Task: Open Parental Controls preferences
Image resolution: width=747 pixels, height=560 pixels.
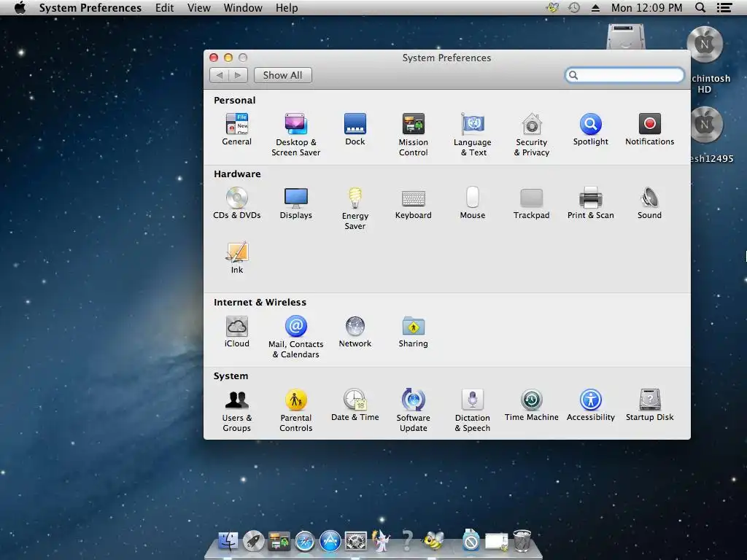Action: point(296,411)
